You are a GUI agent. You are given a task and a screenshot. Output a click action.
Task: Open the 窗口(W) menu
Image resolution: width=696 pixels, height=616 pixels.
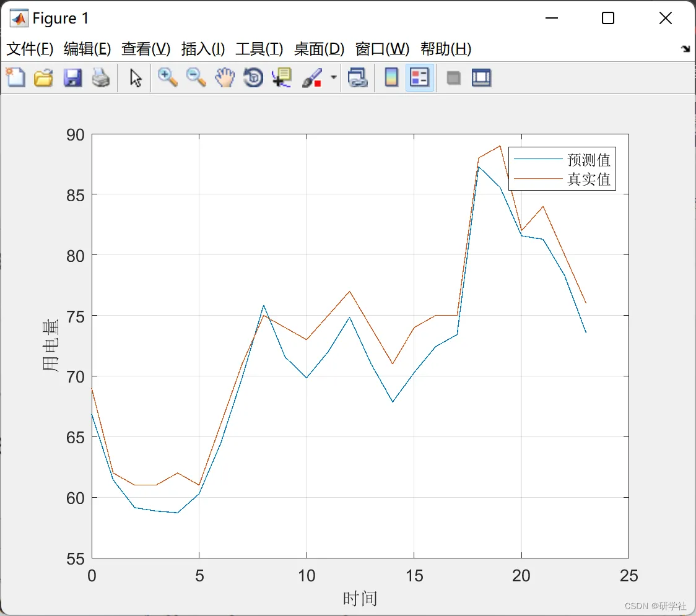[382, 49]
